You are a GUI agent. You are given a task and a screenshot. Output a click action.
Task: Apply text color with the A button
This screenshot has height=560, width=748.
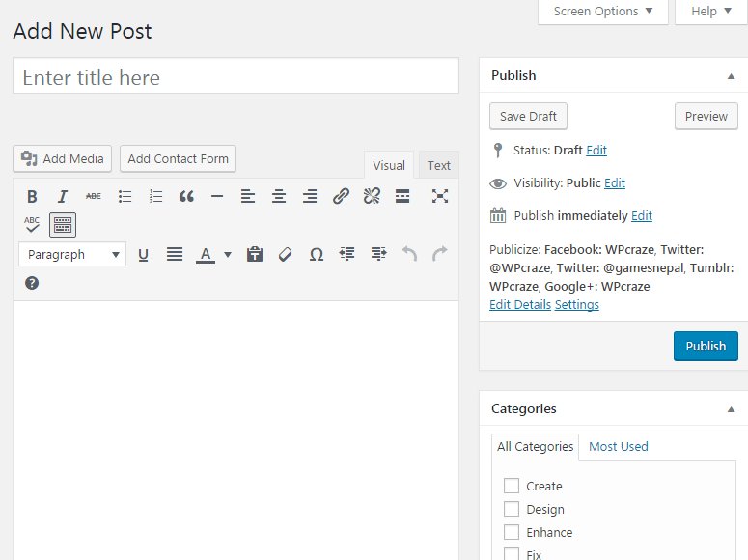click(206, 255)
